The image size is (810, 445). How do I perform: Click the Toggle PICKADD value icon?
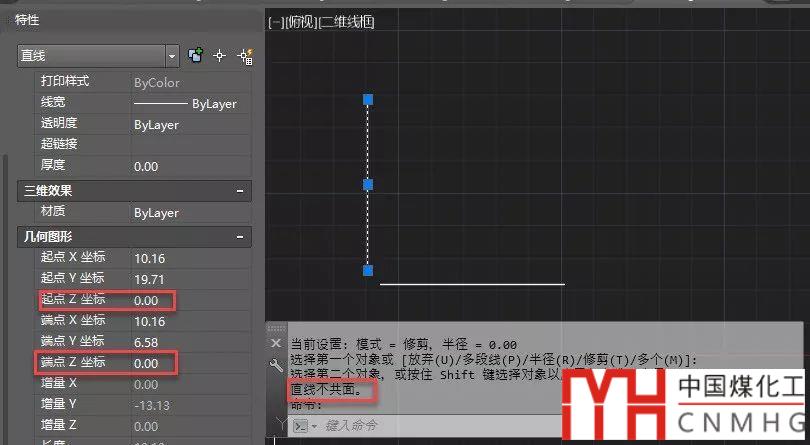pyautogui.click(x=196, y=56)
